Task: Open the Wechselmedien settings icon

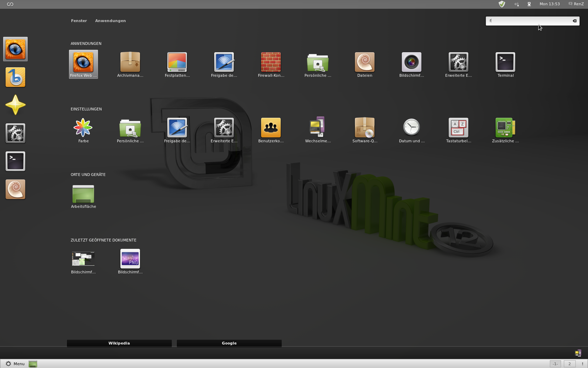Action: 318,130
